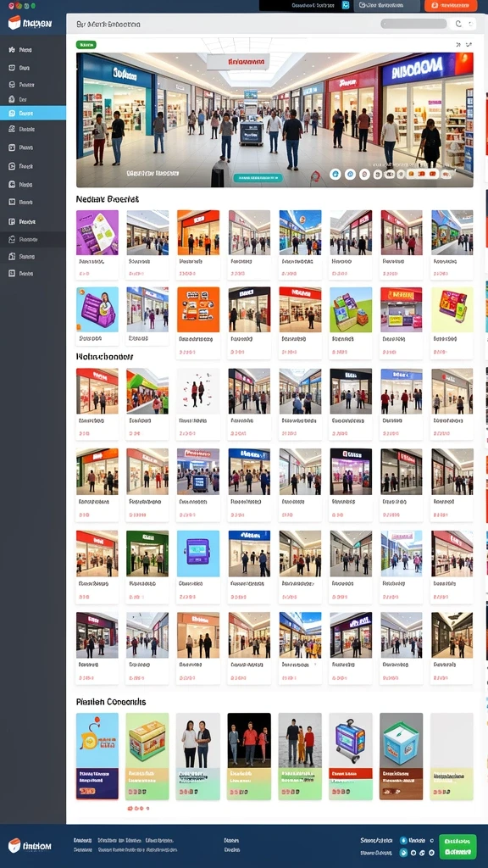488x868 pixels.
Task: Select the highlighted blue sidebar menu item
Action: 33,113
